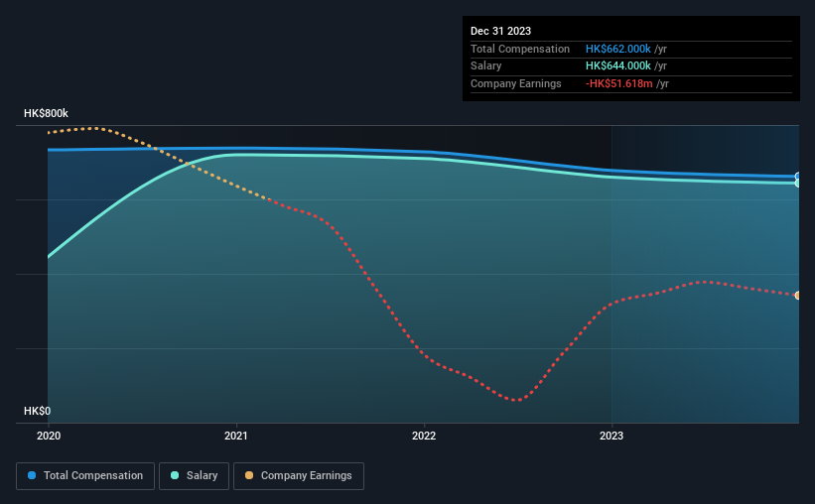Click the orange Company Earnings legend dot
815x504 pixels.
pos(249,475)
